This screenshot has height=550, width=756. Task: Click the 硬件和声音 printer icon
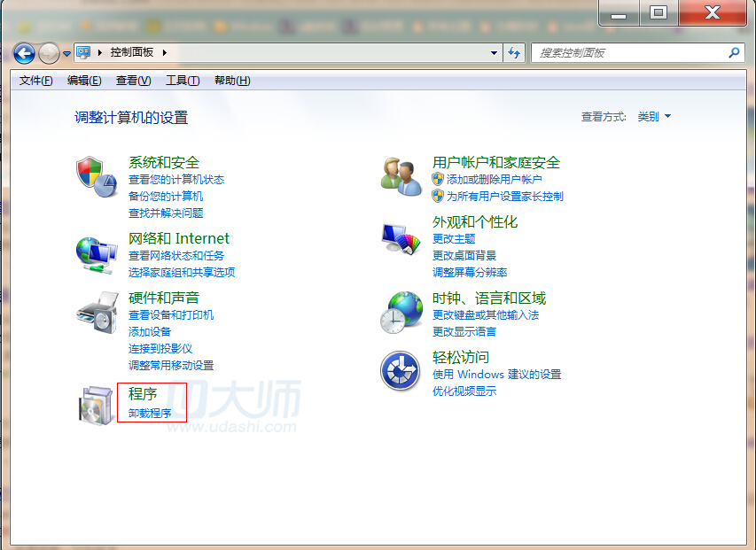pos(96,312)
